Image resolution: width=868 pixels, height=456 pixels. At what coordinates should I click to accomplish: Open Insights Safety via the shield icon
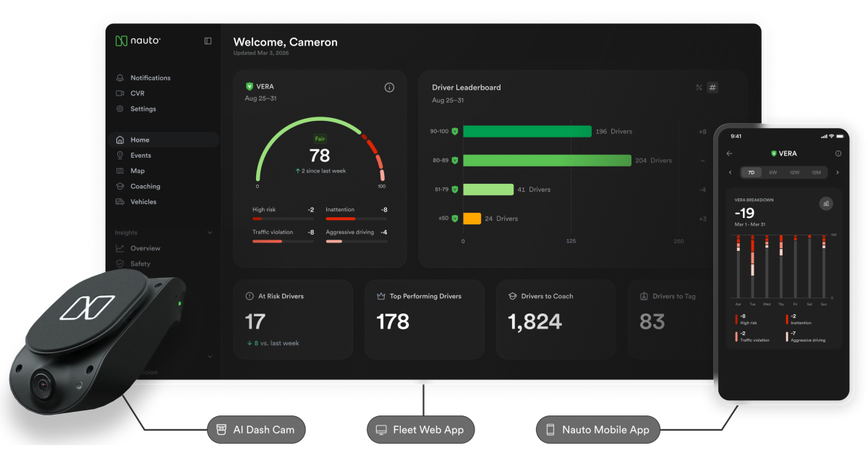pyautogui.click(x=120, y=264)
